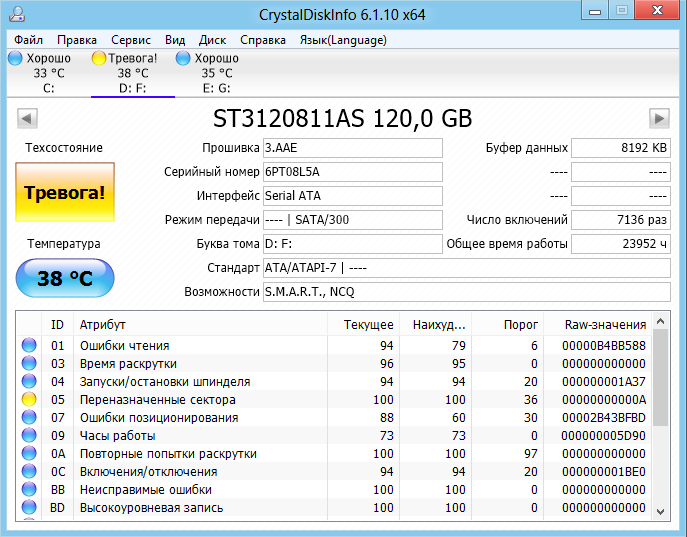687x537 pixels.
Task: Click the attribute list scrollbar thumb
Action: [x=661, y=378]
